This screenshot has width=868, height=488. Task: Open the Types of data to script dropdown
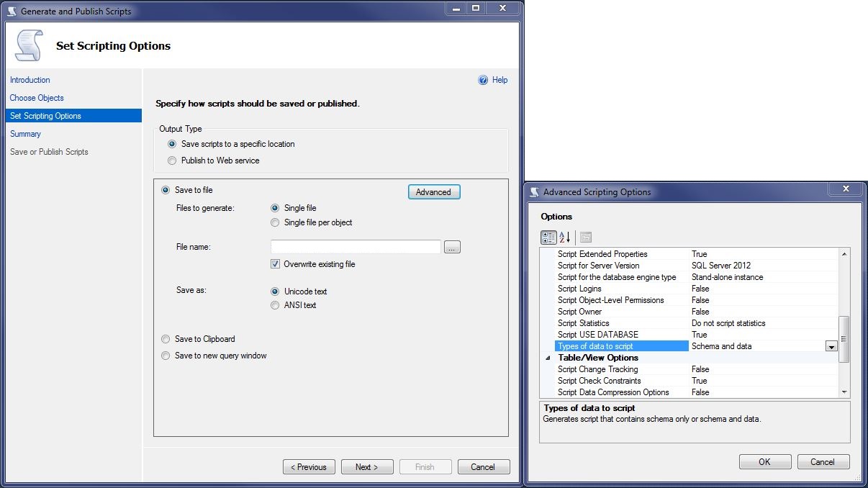pyautogui.click(x=831, y=347)
